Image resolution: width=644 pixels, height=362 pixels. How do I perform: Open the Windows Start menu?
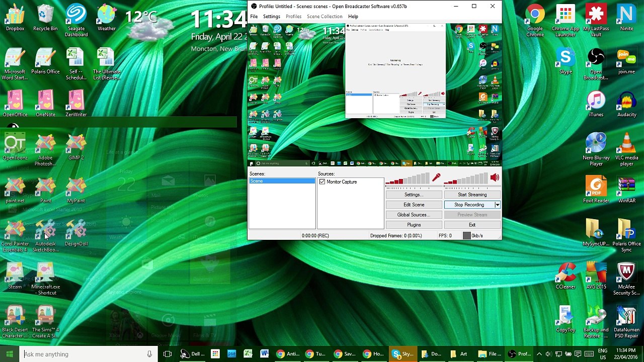click(x=10, y=354)
